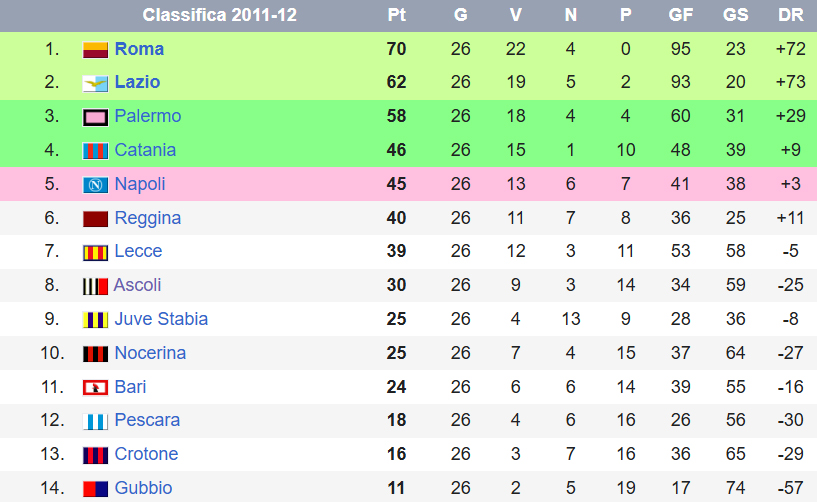Open the Roma team link
817x502 pixels.
139,49
